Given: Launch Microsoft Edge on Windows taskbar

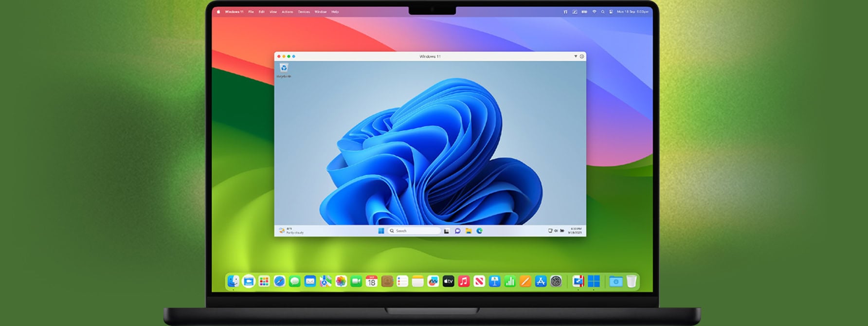Looking at the screenshot, I should coord(479,231).
